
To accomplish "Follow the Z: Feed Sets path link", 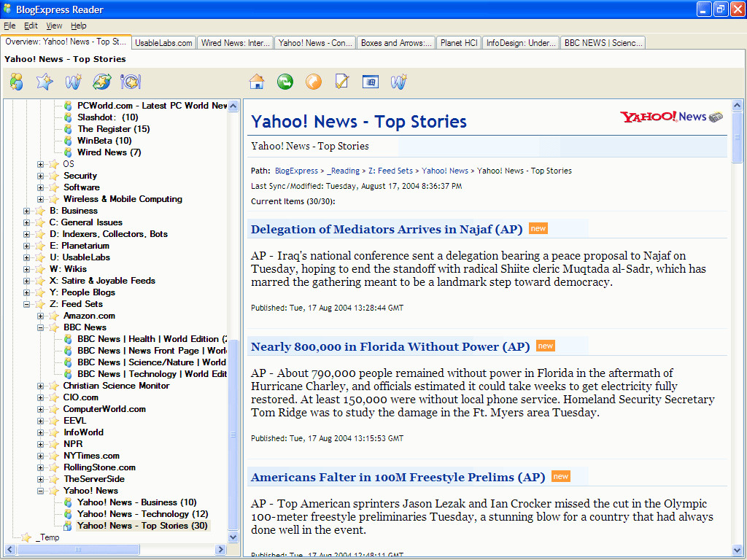I will (x=391, y=171).
